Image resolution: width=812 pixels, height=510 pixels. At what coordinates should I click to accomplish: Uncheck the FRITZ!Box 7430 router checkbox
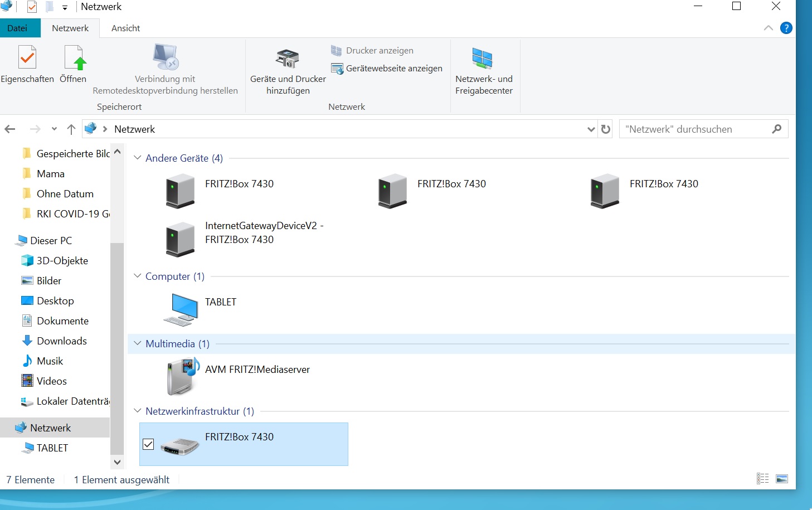pyautogui.click(x=148, y=444)
